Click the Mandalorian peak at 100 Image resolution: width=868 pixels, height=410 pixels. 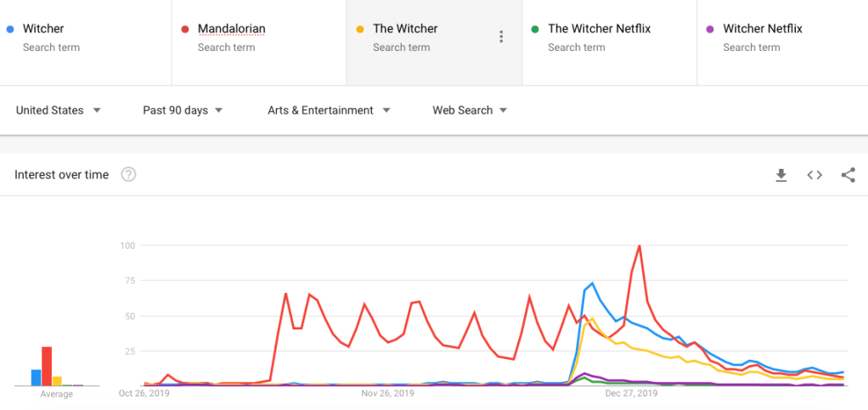[639, 246]
